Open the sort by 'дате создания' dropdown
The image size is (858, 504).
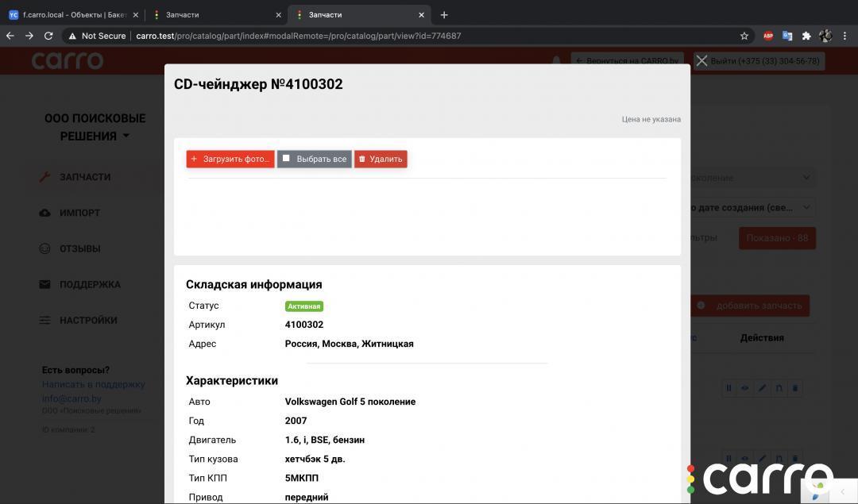tap(751, 208)
